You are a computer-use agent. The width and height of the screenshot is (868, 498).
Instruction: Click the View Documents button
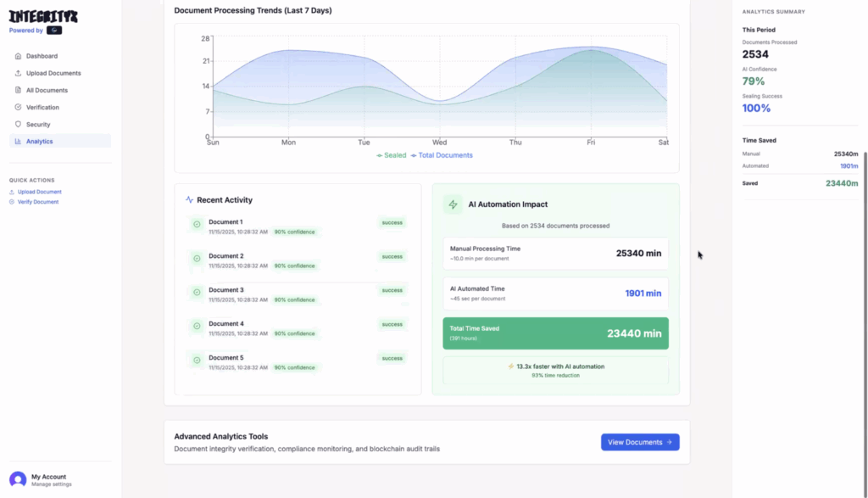(x=639, y=442)
